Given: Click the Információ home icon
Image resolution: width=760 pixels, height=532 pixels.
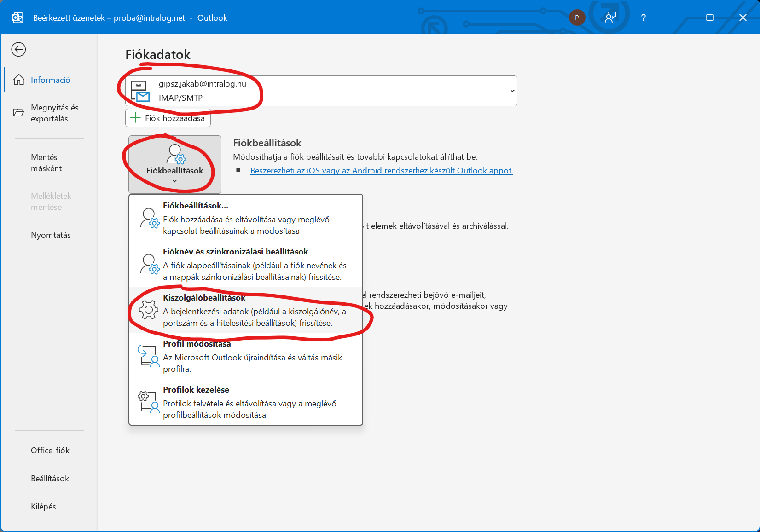Looking at the screenshot, I should click(x=19, y=80).
